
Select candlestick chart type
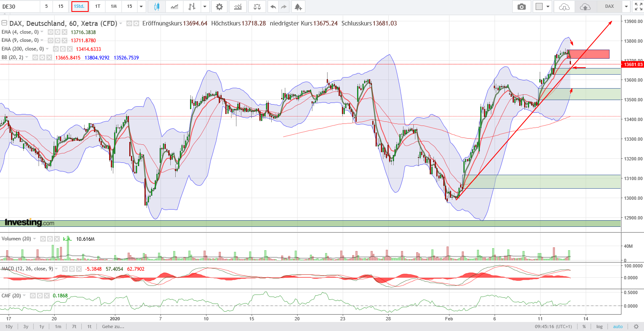[x=156, y=7]
